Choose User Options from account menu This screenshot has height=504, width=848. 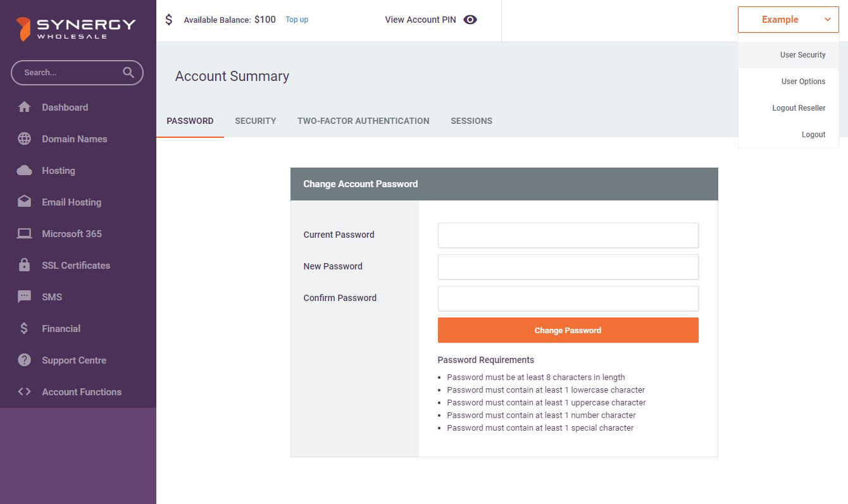[803, 82]
